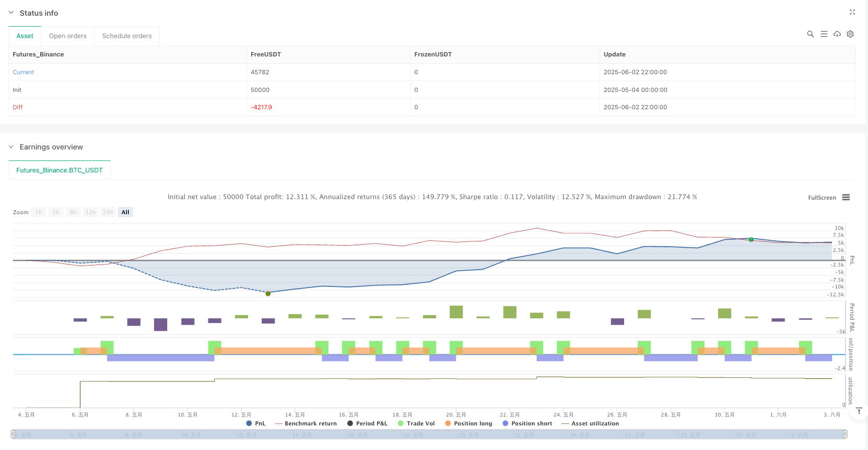Viewport: 868px width, 450px height.
Task: Click the cloud download icon
Action: 837,34
